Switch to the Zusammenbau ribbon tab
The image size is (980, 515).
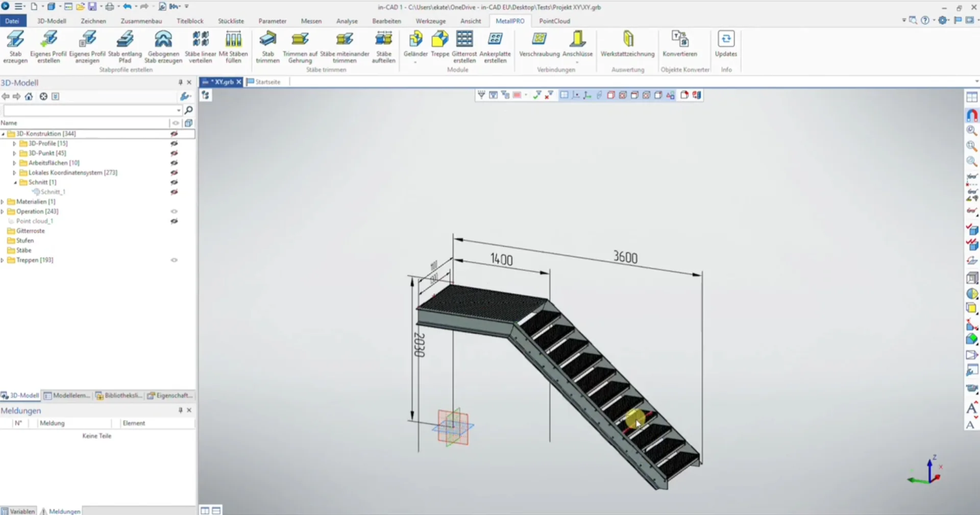pos(141,21)
